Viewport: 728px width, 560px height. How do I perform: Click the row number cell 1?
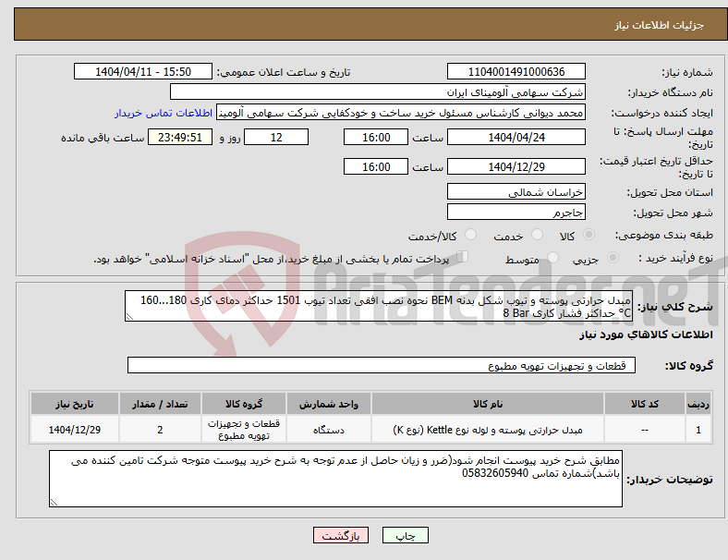698,430
